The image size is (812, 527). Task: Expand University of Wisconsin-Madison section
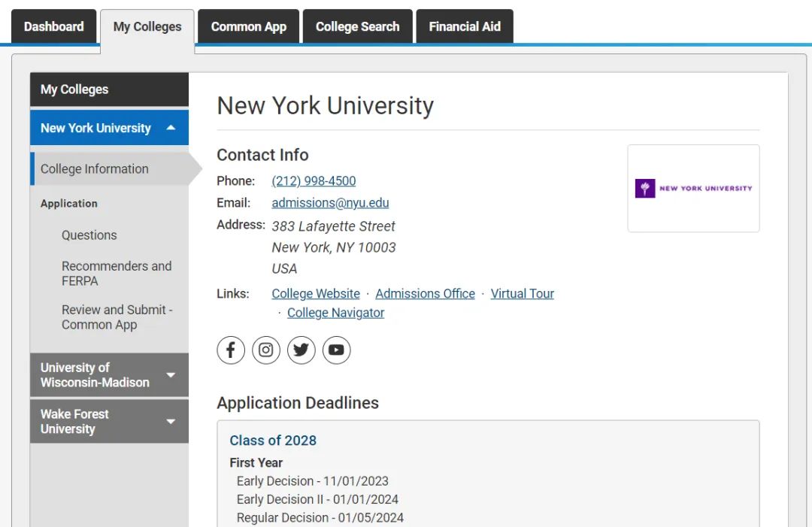click(171, 375)
